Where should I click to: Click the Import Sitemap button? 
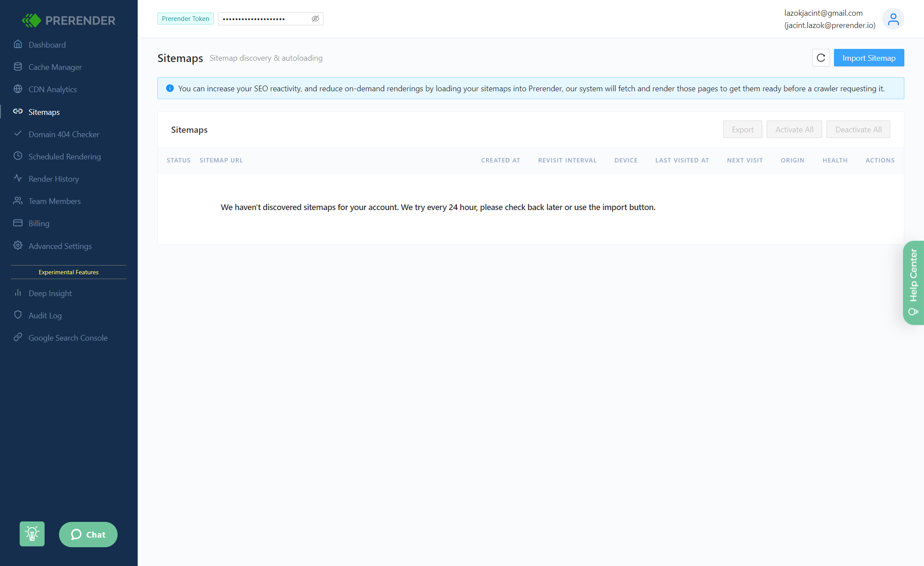(869, 58)
